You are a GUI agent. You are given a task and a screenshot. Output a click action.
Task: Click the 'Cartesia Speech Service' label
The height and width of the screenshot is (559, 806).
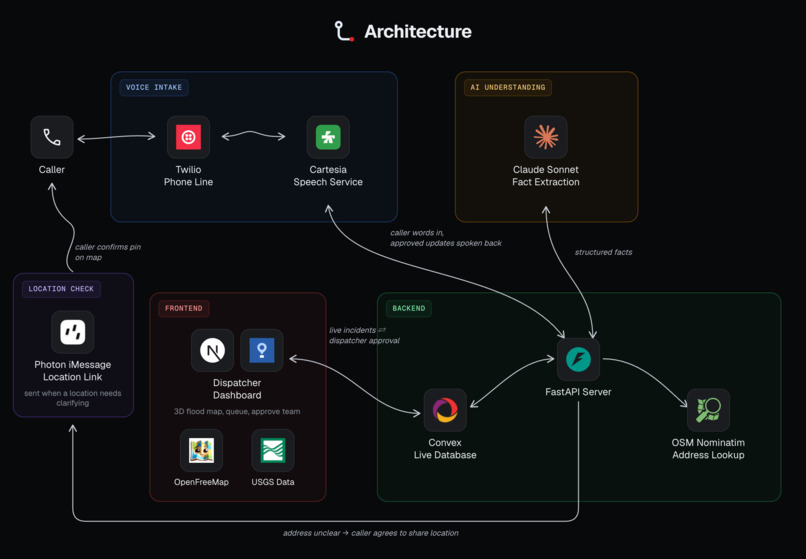coord(328,176)
